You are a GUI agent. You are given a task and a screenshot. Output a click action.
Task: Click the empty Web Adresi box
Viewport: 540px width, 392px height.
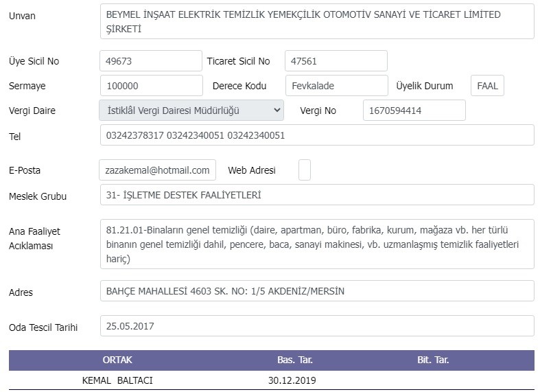pyautogui.click(x=305, y=170)
